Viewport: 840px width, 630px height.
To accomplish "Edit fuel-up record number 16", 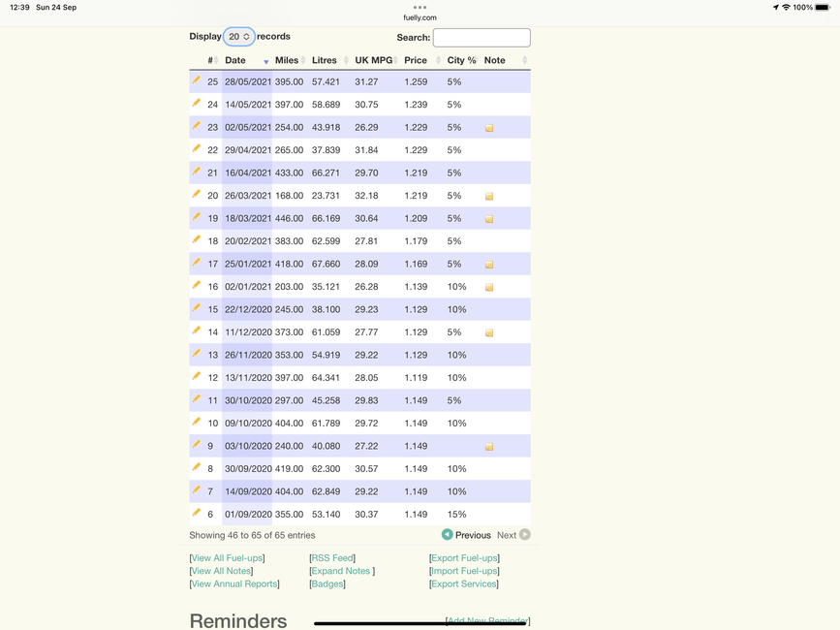I will pos(197,285).
